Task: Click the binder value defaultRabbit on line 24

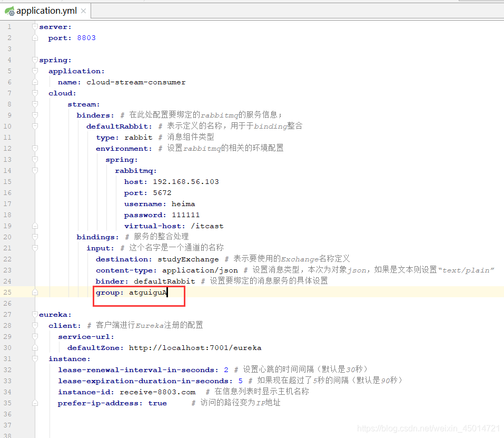Action: [164, 281]
